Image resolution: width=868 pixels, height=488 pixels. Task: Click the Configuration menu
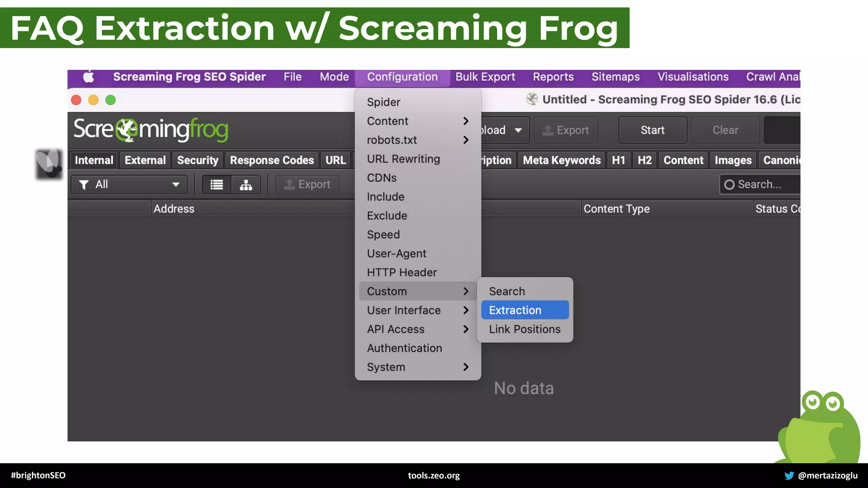coord(402,77)
